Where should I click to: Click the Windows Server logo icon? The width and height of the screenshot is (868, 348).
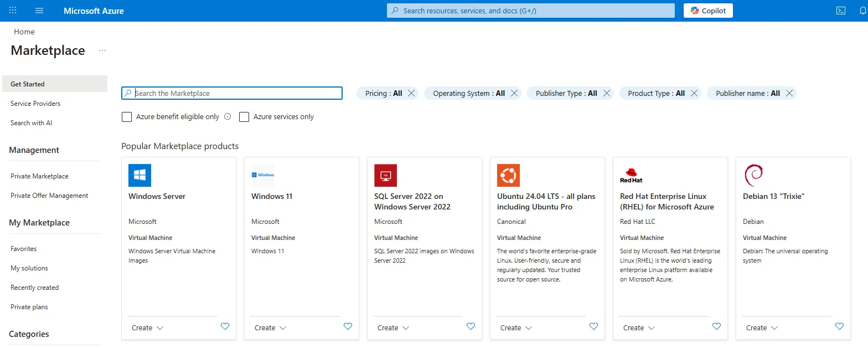tap(139, 175)
